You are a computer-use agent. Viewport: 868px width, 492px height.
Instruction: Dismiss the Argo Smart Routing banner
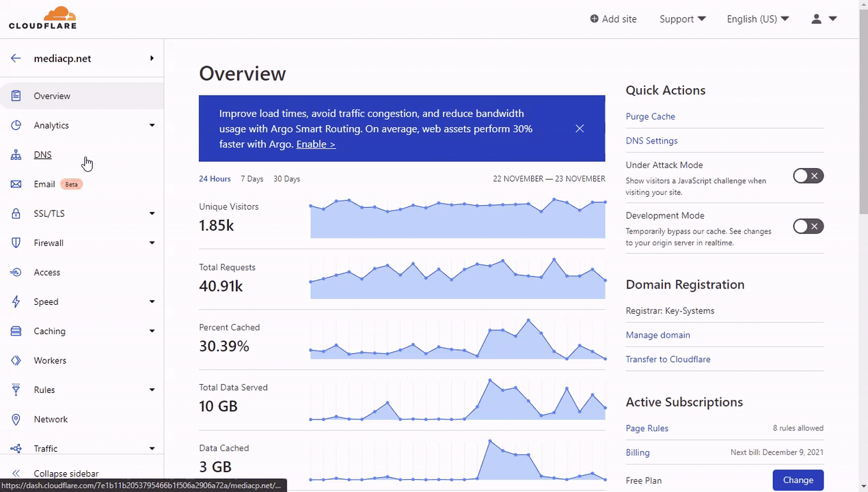pyautogui.click(x=580, y=128)
